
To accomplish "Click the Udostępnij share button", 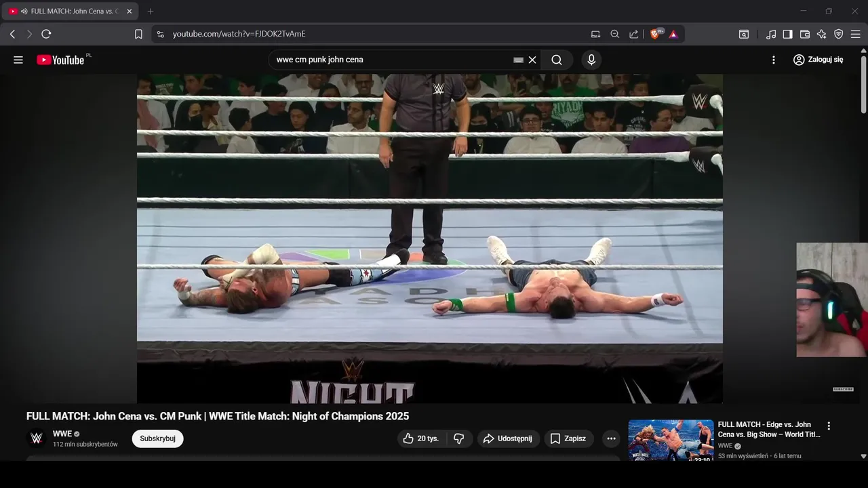I will pyautogui.click(x=509, y=439).
